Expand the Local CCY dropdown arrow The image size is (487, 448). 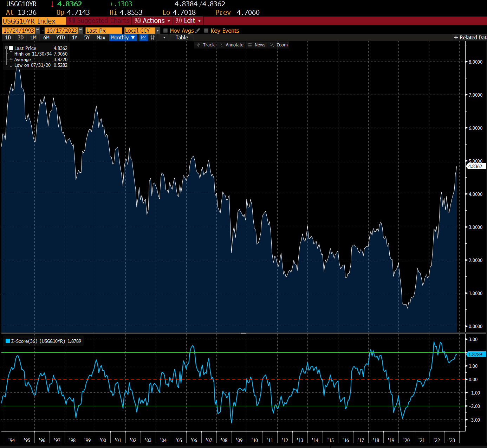158,31
